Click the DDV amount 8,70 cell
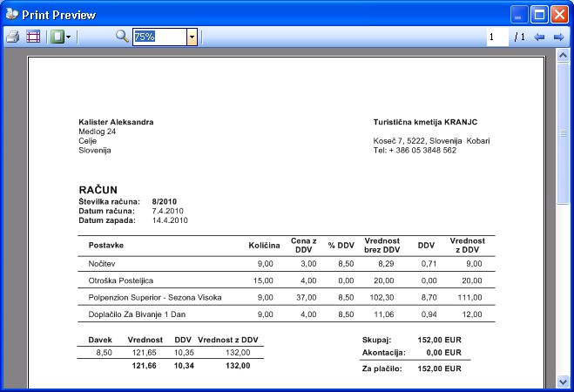Screen dimensions: 574x392 pyautogui.click(x=429, y=298)
